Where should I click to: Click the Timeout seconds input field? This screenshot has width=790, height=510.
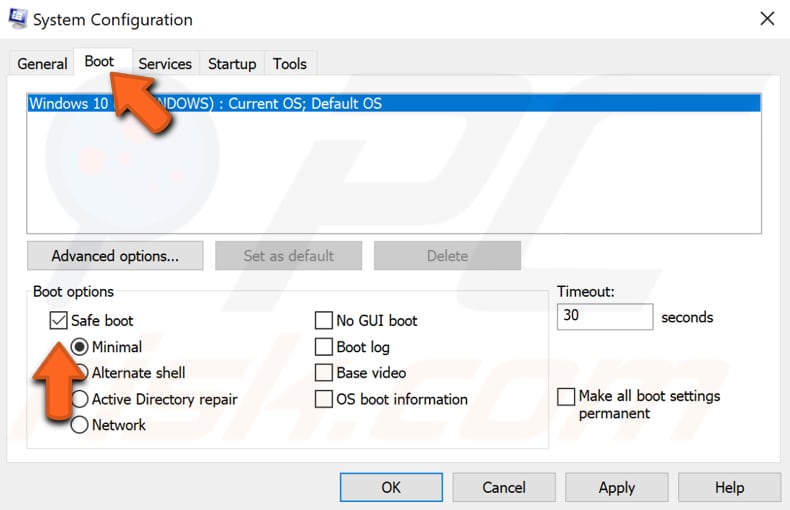click(605, 316)
